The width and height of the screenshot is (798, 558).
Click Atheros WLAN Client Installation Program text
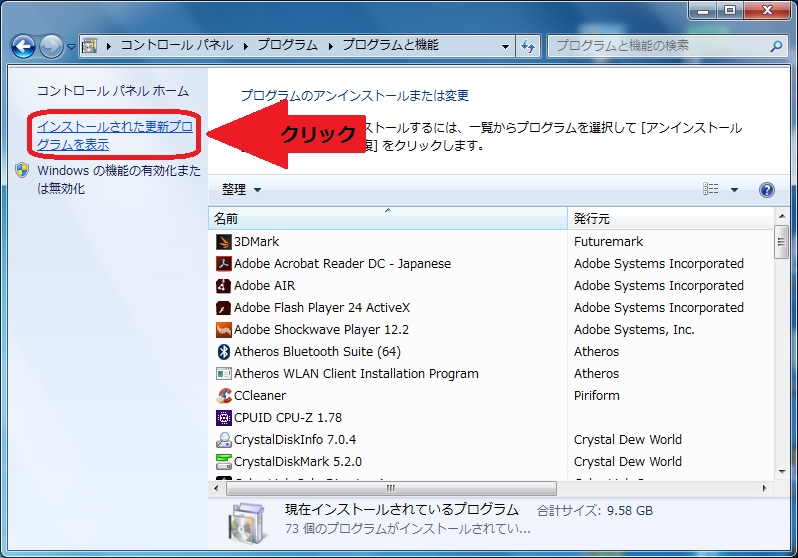(356, 374)
